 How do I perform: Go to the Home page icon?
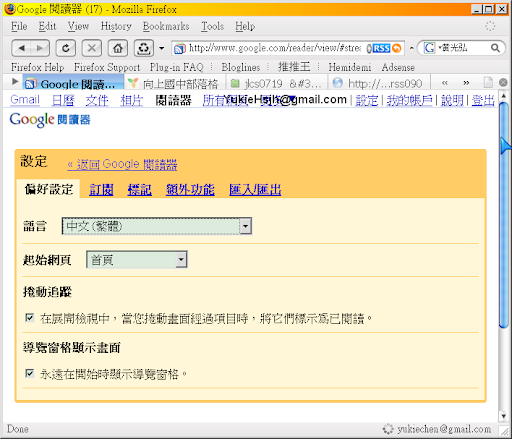(118, 49)
